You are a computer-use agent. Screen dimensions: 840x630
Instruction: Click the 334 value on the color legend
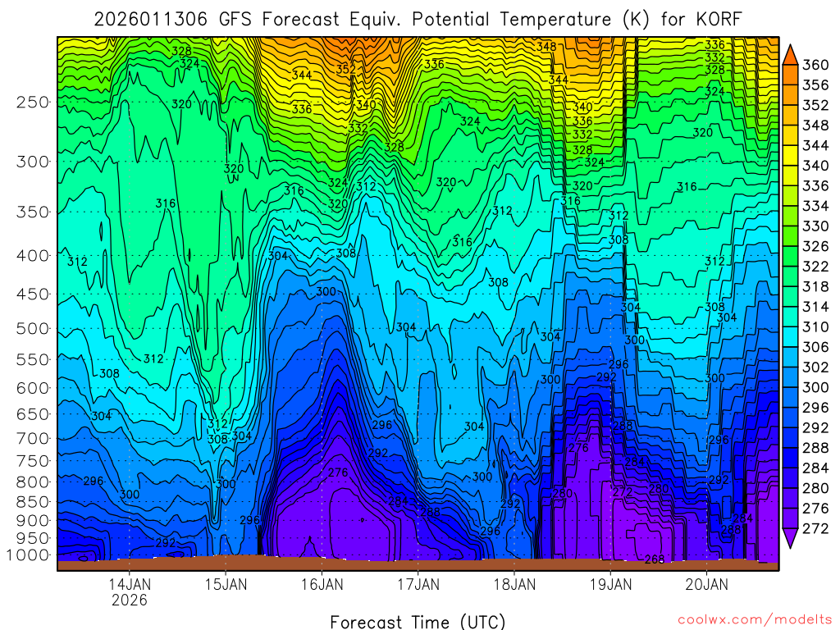coord(815,206)
